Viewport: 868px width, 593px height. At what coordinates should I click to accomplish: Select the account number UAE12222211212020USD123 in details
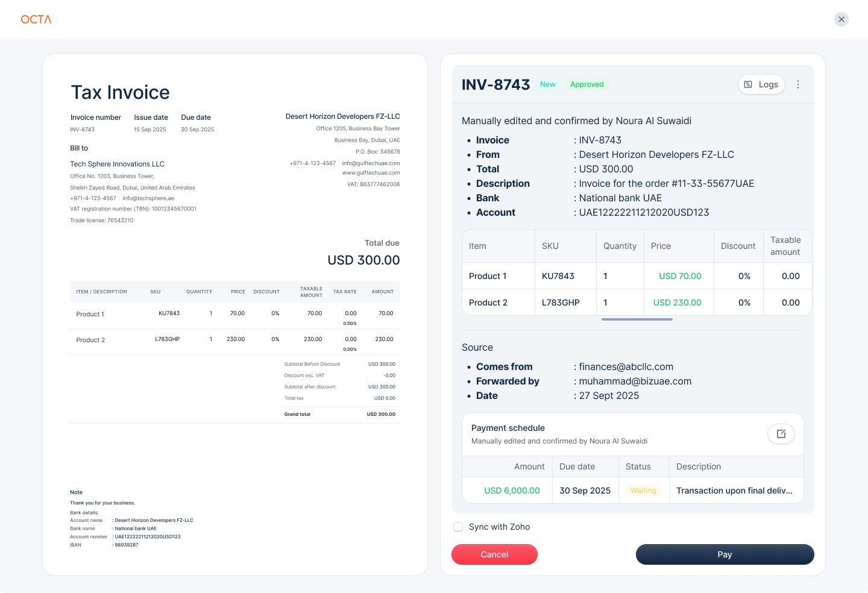644,212
